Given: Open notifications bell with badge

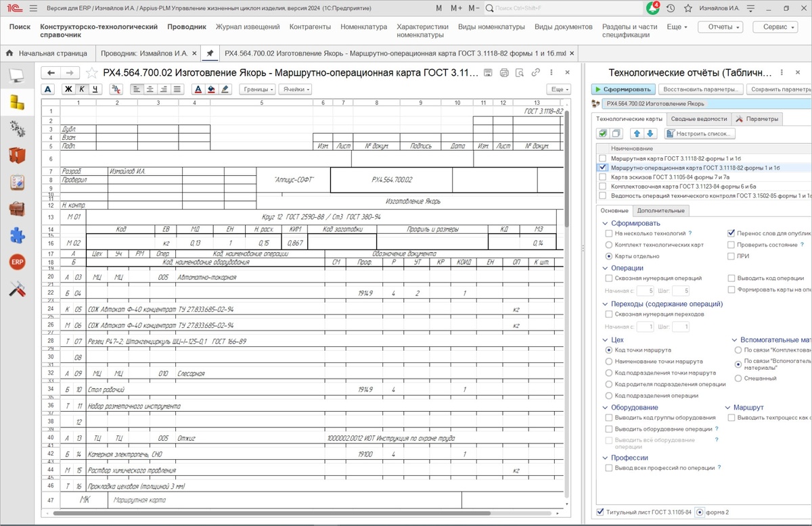Looking at the screenshot, I should 652,8.
